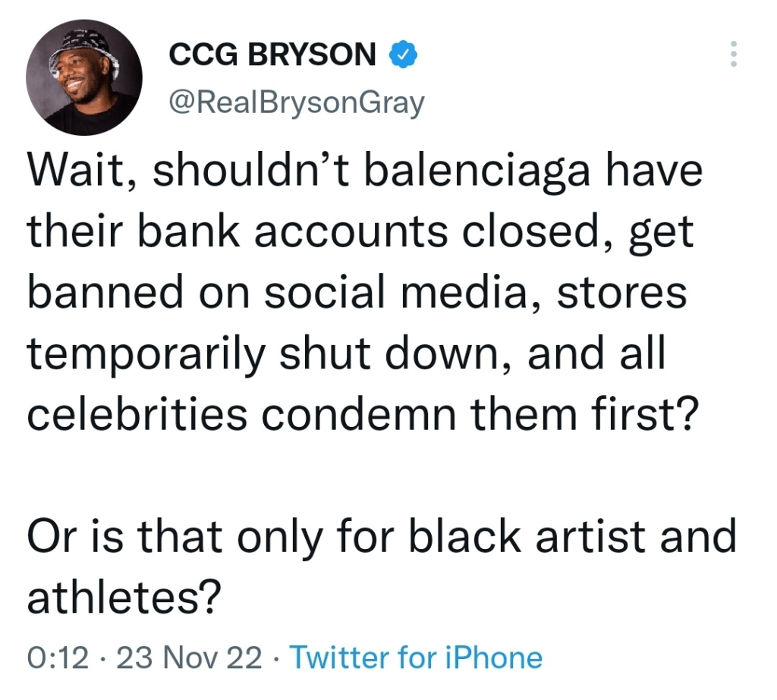Click the blue verified checkmark badge

(401, 54)
